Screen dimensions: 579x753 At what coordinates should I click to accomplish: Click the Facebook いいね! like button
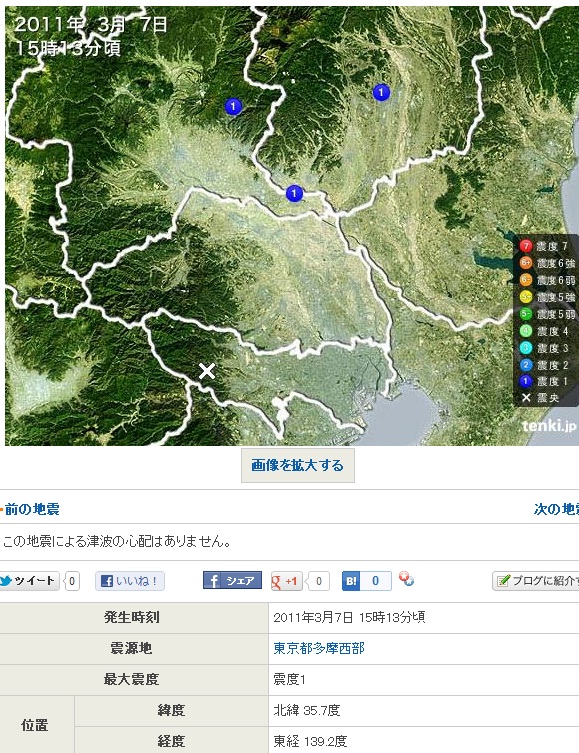[130, 581]
